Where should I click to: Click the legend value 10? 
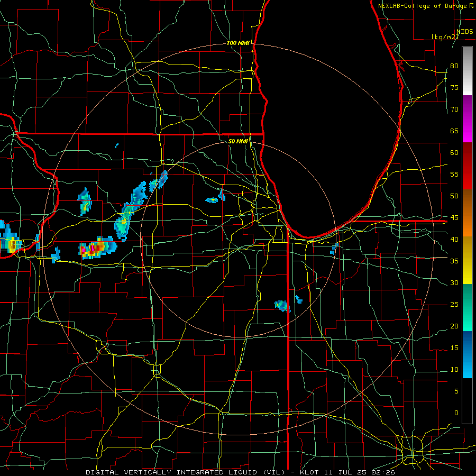454,370
